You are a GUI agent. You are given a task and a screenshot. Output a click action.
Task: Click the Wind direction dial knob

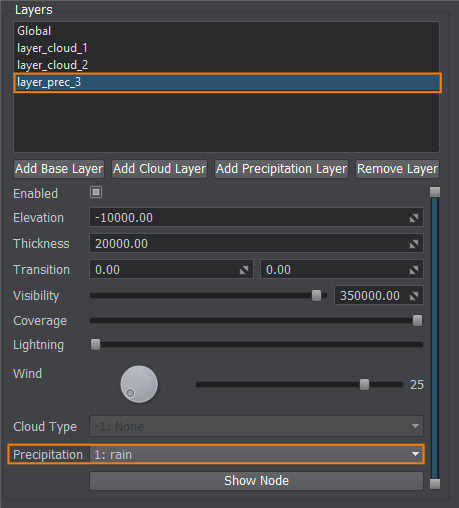(x=139, y=384)
